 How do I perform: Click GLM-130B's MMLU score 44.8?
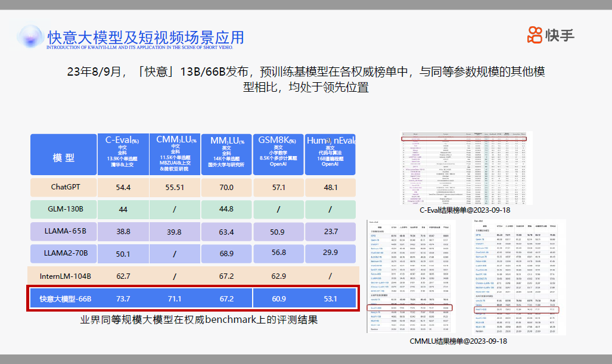[226, 209]
